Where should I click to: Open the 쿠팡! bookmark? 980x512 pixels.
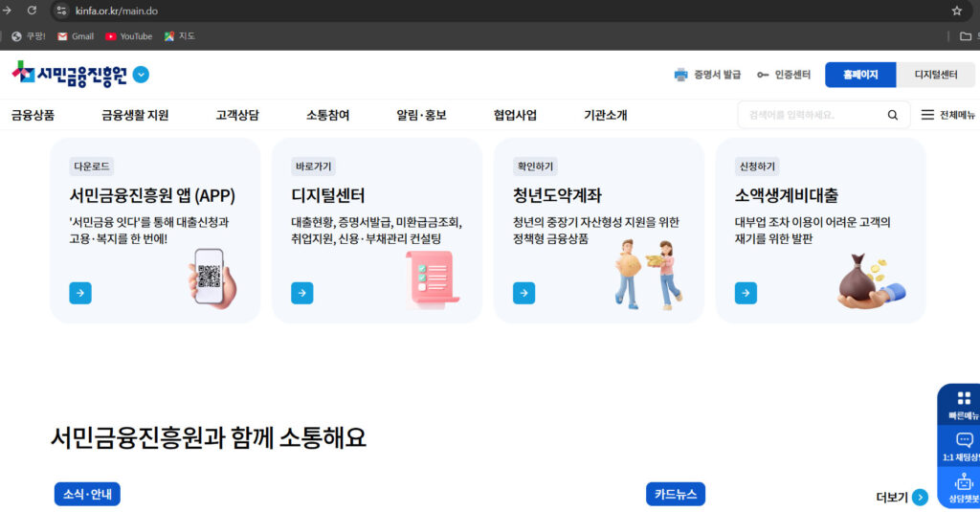click(x=29, y=36)
